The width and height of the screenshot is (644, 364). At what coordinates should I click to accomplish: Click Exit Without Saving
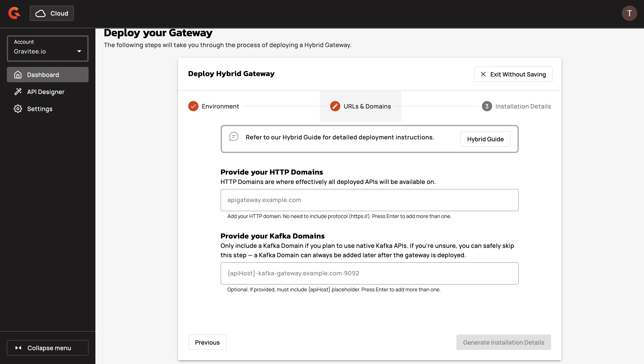tap(513, 74)
